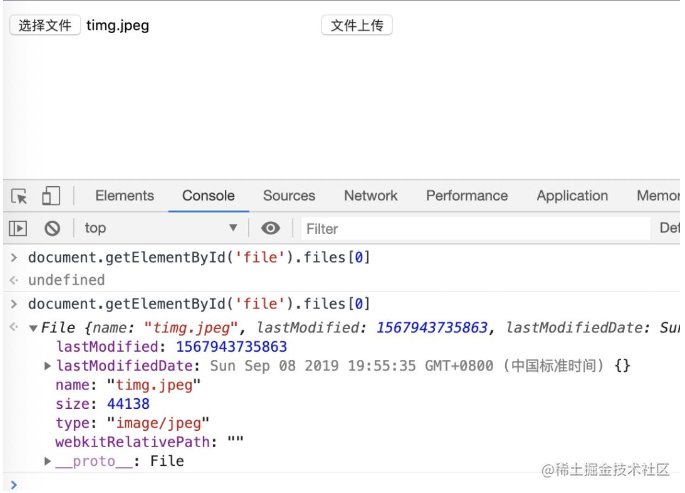The height and width of the screenshot is (493, 685).
Task: Click the undefined result line
Action: tap(66, 280)
